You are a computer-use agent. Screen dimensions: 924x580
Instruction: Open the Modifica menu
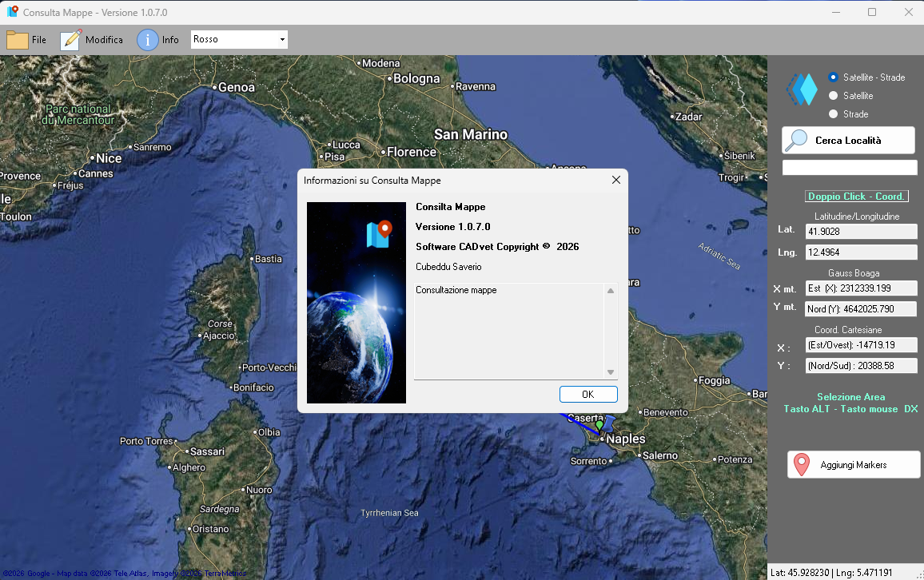coord(104,39)
